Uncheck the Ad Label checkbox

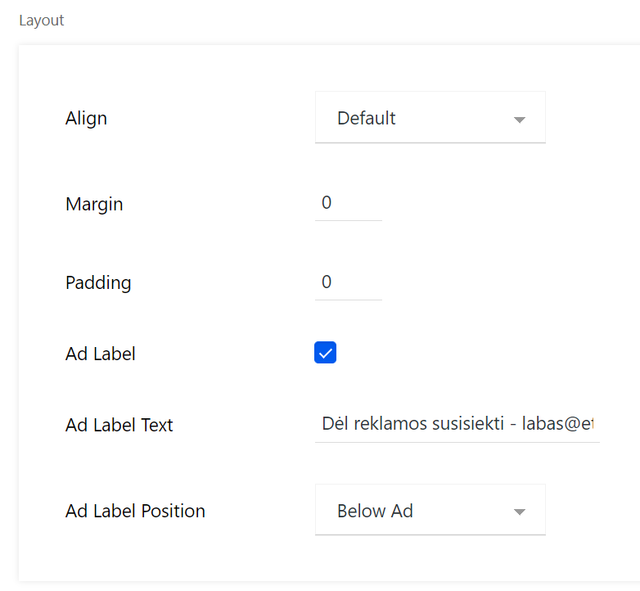click(325, 353)
